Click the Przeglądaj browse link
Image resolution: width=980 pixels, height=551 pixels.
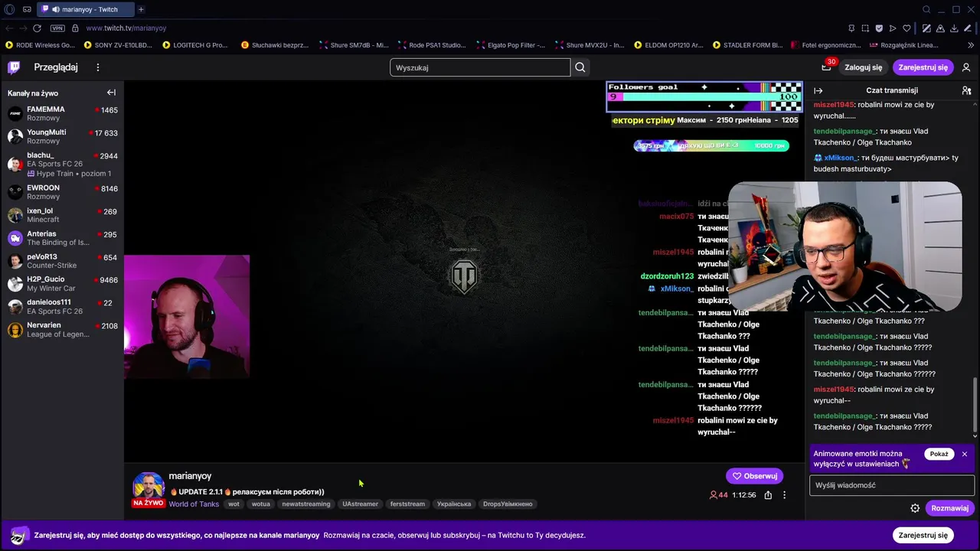[56, 67]
